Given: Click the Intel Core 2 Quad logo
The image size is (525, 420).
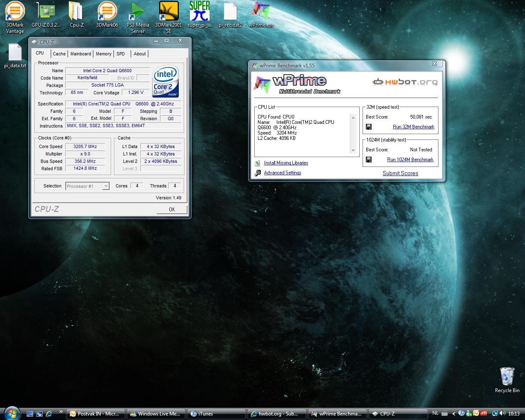Looking at the screenshot, I should 166,81.
